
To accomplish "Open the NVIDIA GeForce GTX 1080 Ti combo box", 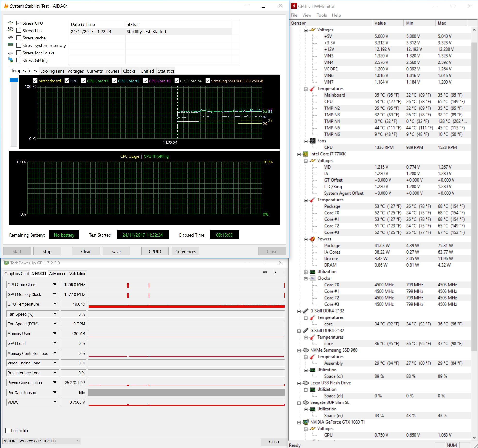I will (x=42, y=441).
